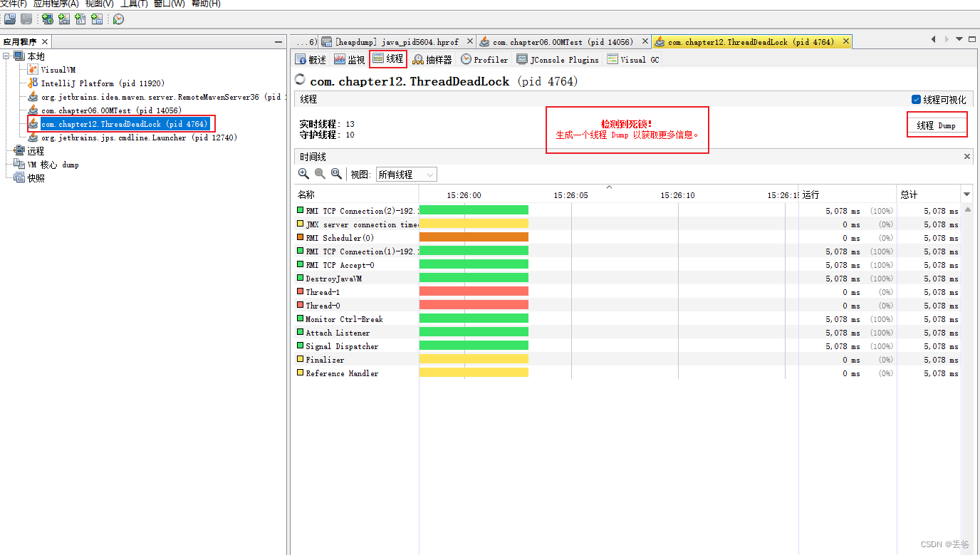Viewport: 980px width, 555px height.
Task: Switch to the Profiler tab
Action: [x=484, y=60]
